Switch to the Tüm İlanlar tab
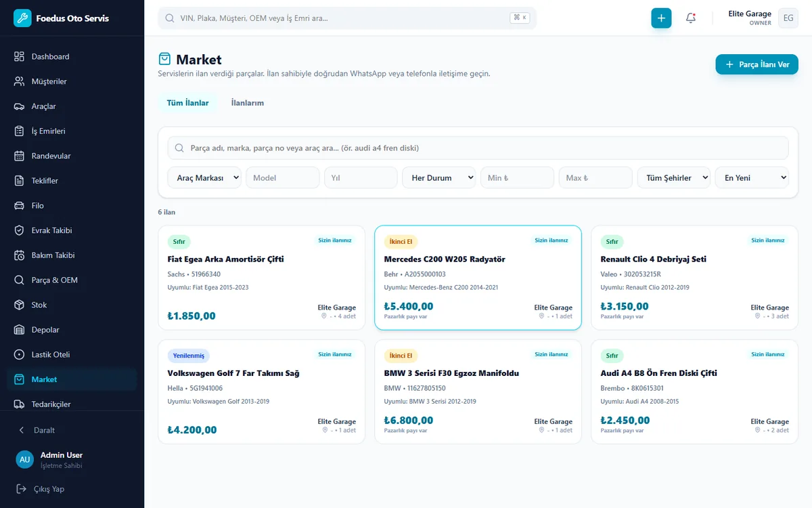This screenshot has width=812, height=508. tap(187, 103)
